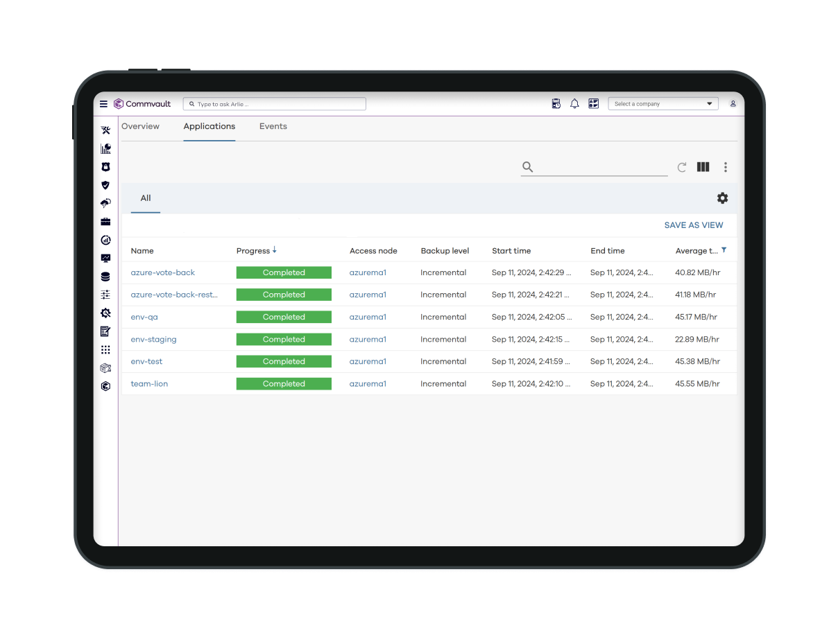838x644 pixels.
Task: Click SAVE AS VIEW button
Action: pyautogui.click(x=693, y=225)
